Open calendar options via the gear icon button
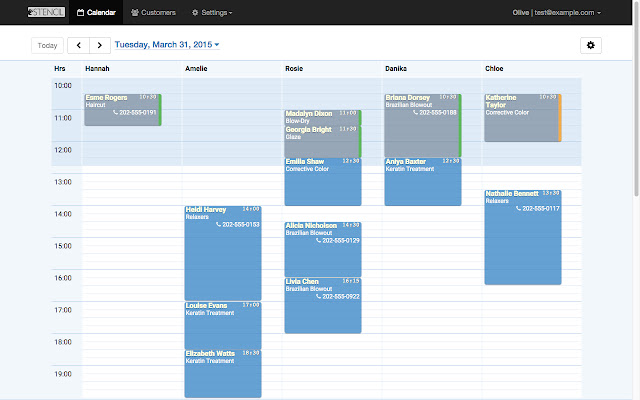Screen dimensions: 640x400 [591, 45]
